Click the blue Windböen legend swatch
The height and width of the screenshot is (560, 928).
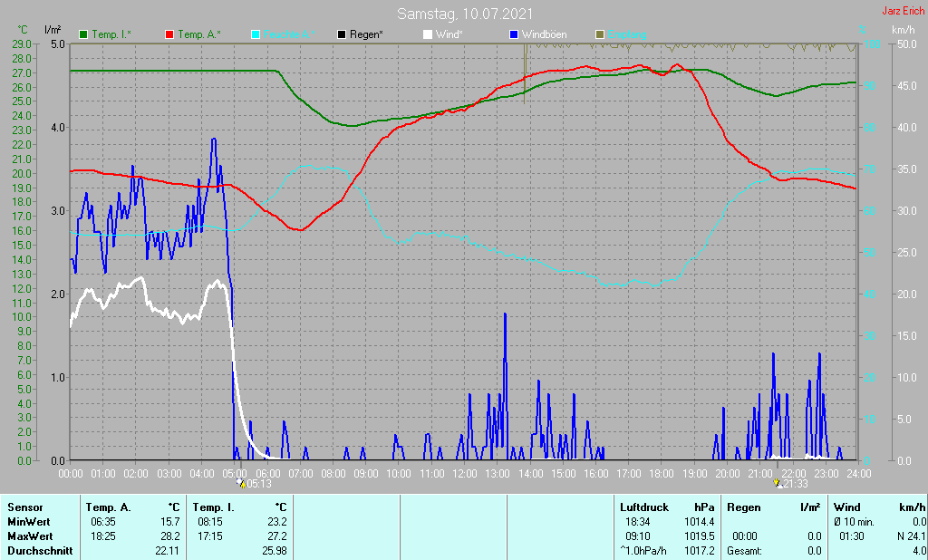tap(514, 35)
